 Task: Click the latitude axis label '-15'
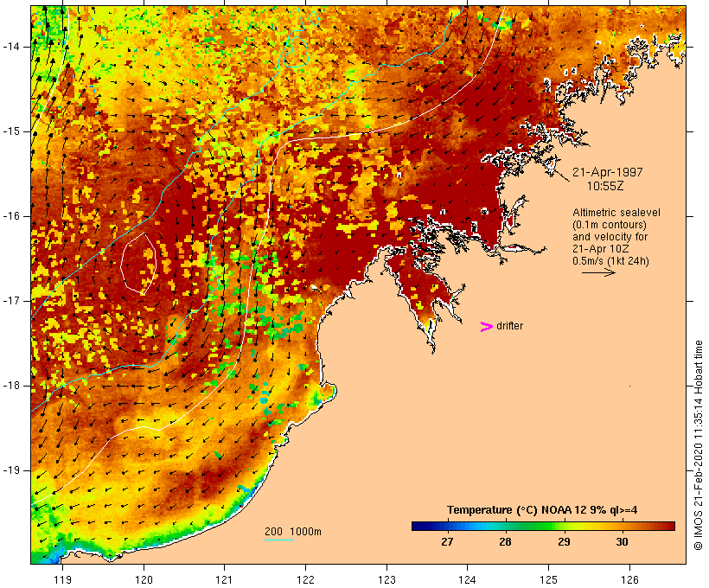(10, 131)
